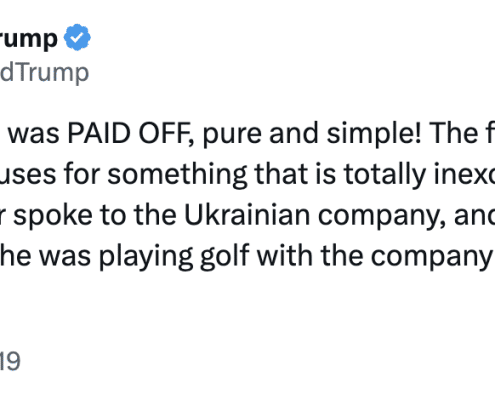Click the word 'Ukrainian' in the tweet
The image size is (495, 400).
pos(247,215)
